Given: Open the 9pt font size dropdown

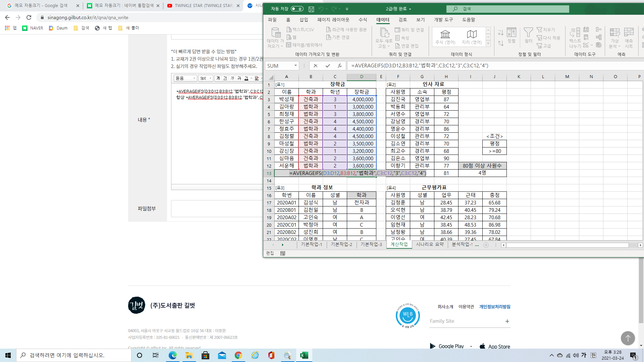Looking at the screenshot, I should 206,78.
